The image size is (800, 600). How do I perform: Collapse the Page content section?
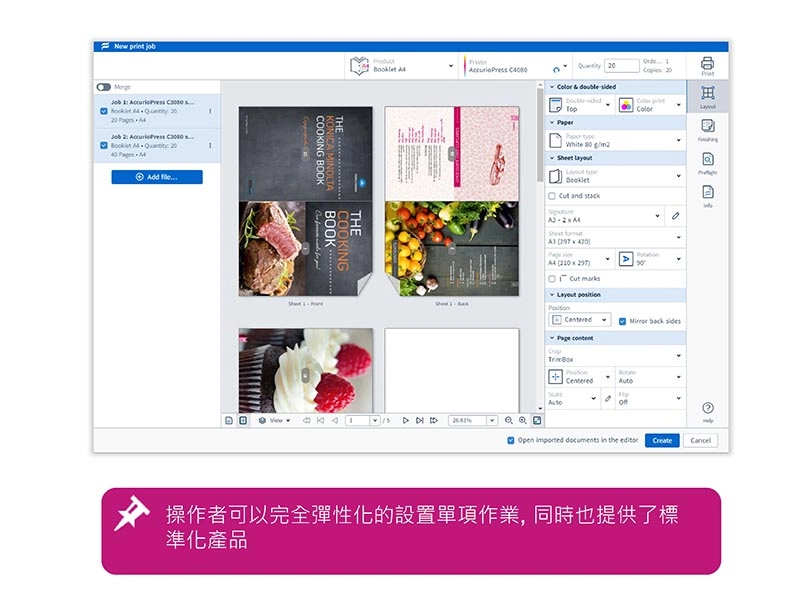552,338
